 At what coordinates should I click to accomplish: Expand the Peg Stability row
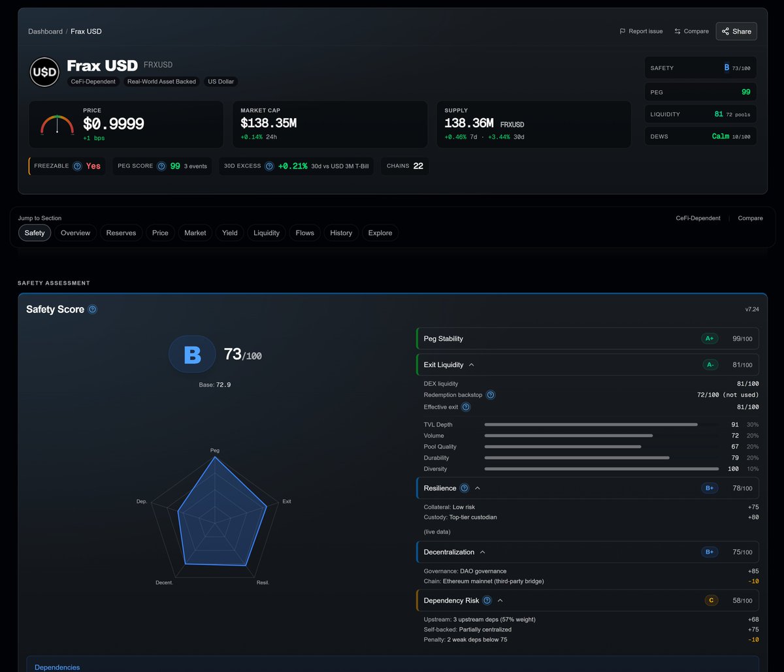click(x=587, y=338)
